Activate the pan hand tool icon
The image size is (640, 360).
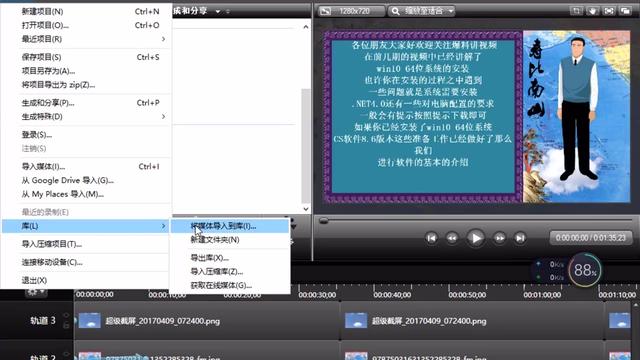click(x=593, y=11)
